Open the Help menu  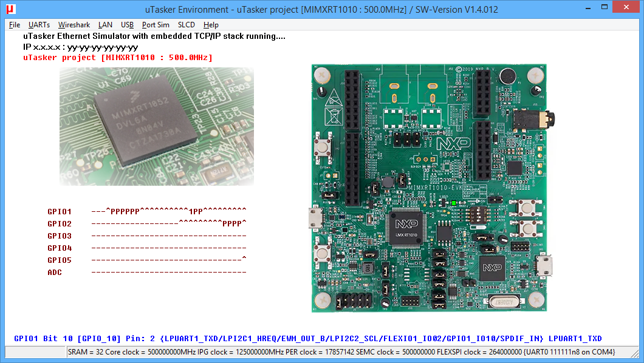click(x=211, y=25)
